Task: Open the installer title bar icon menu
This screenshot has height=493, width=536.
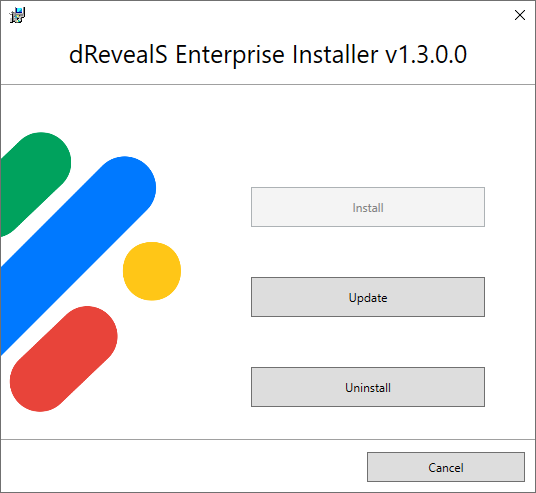Action: (x=17, y=15)
